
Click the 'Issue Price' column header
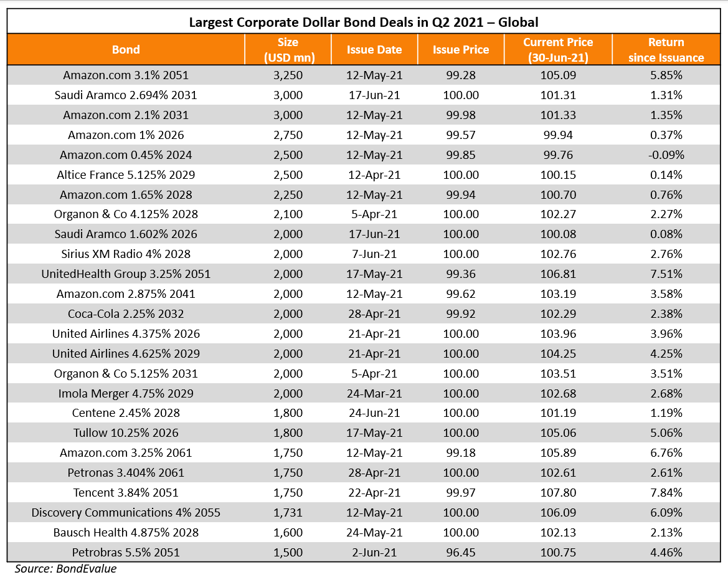click(x=461, y=50)
